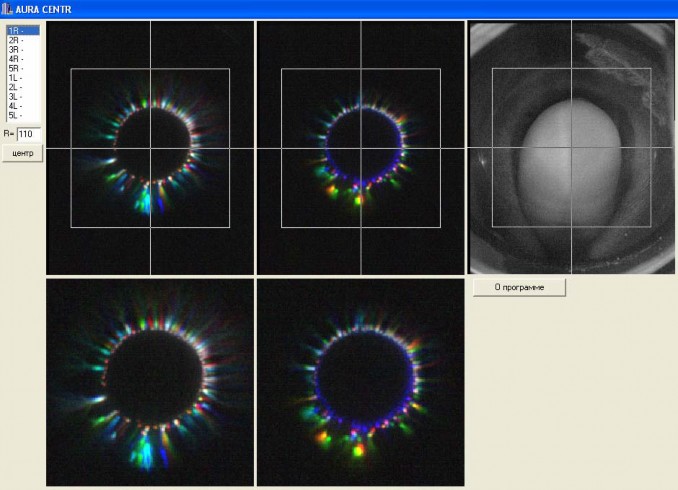Select the 5R list entry
This screenshot has height=490, width=678.
21,68
